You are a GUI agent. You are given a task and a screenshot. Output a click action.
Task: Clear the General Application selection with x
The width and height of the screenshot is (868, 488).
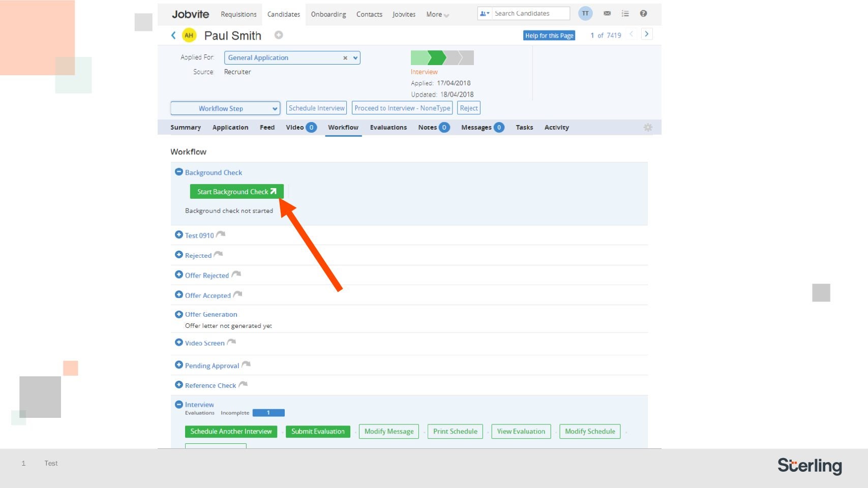tap(345, 58)
